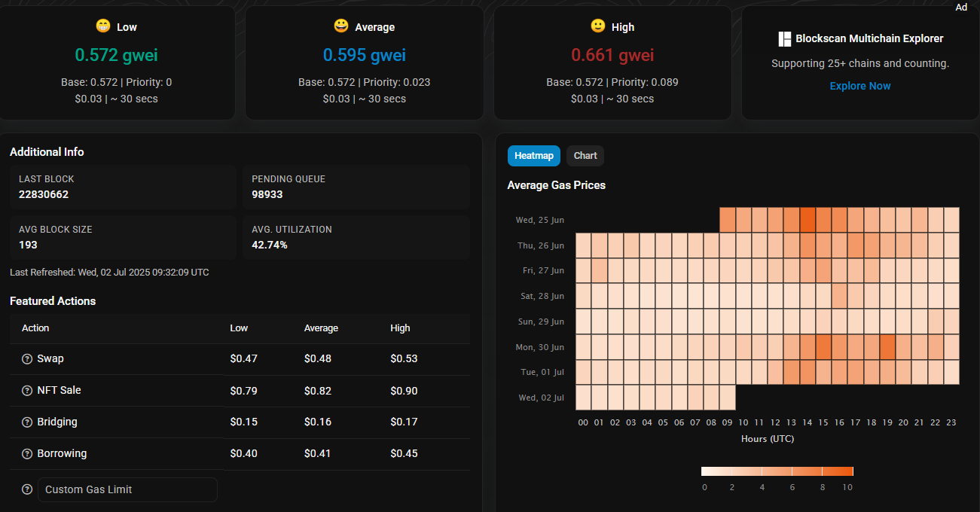Click Borrowing average cost $0.41
This screenshot has height=512, width=980.
click(x=318, y=453)
